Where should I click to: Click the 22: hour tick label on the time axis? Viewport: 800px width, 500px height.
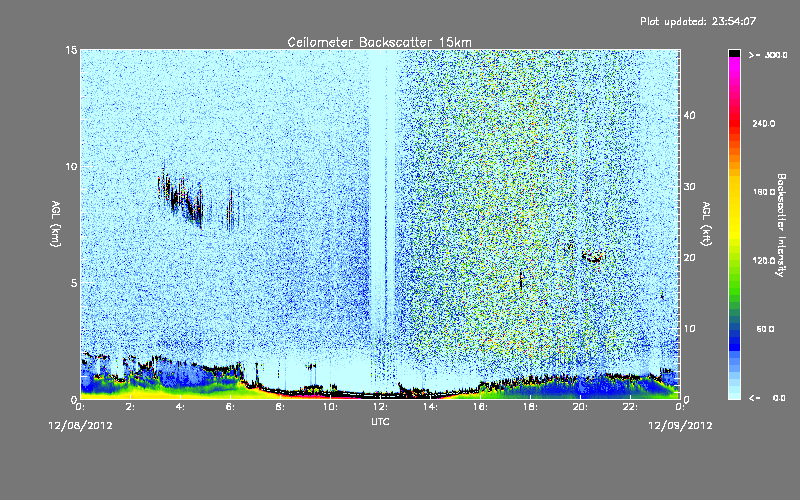[x=631, y=407]
